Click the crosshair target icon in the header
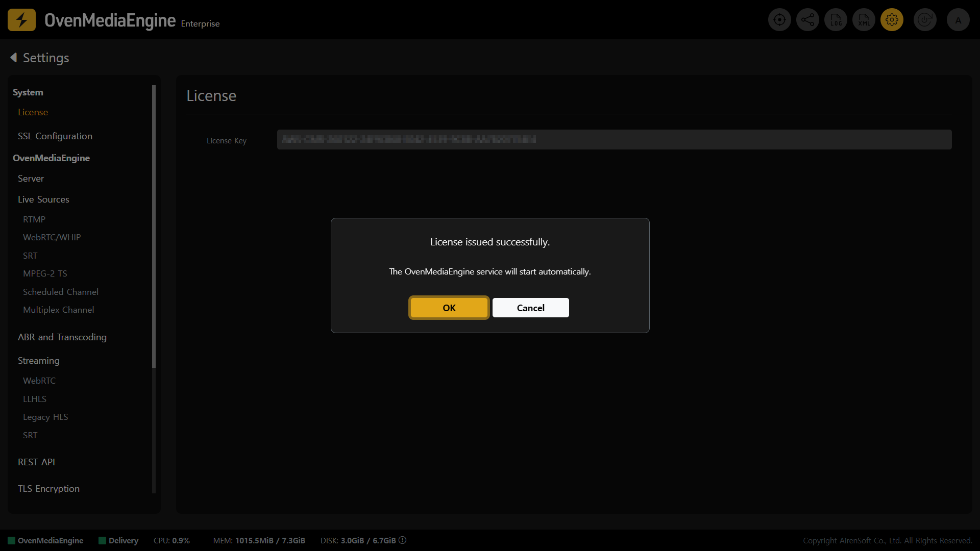This screenshot has height=551, width=980. pyautogui.click(x=779, y=20)
